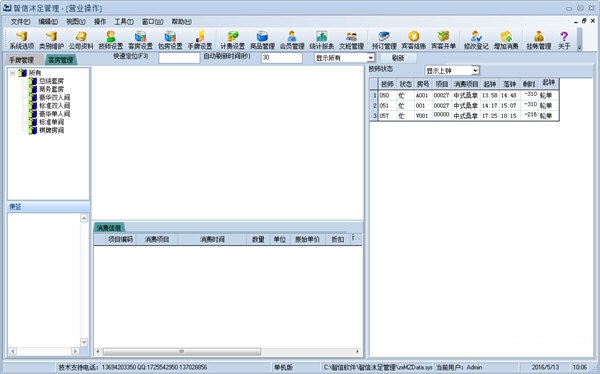
Task: Click the 快速定位 quick locate input field
Action: [179, 58]
